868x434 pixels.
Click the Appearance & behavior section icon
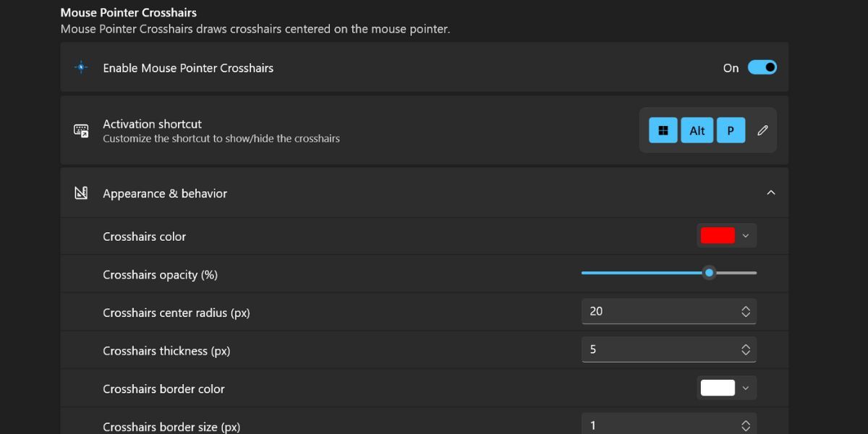coord(81,193)
